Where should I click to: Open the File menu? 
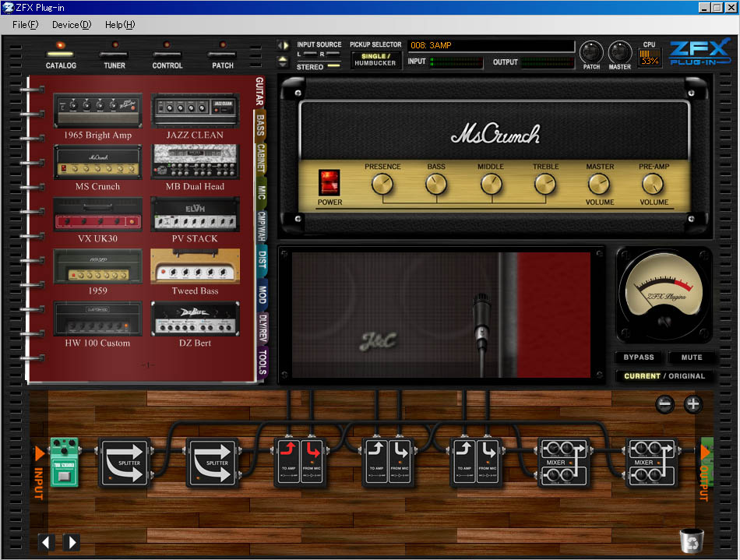pyautogui.click(x=25, y=24)
